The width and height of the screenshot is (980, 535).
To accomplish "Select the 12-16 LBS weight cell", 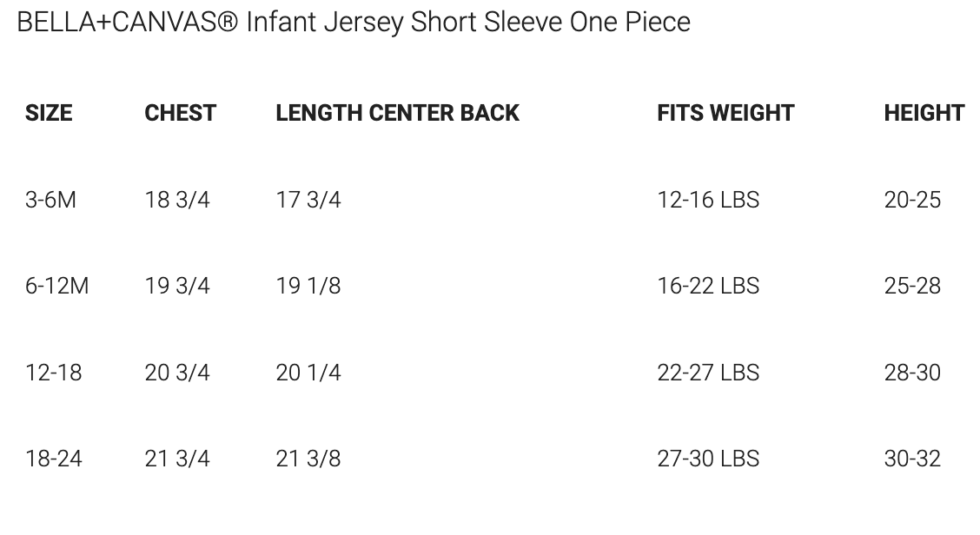I will coord(708,200).
